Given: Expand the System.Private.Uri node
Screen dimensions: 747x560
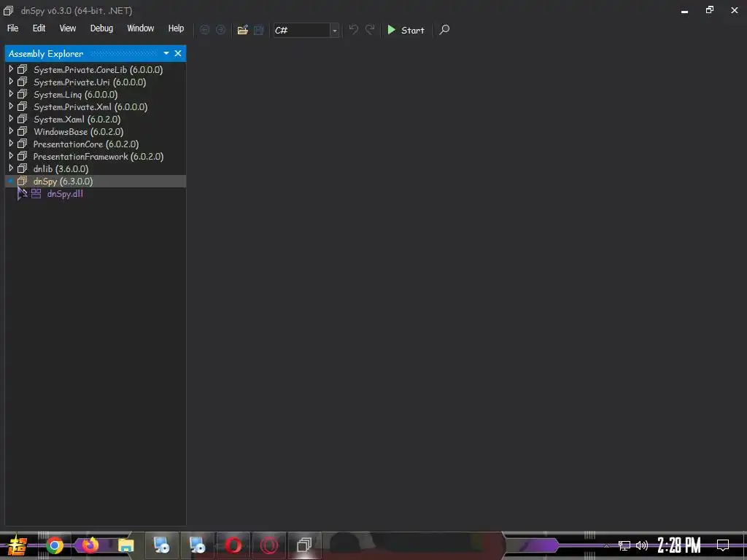Looking at the screenshot, I should click(11, 82).
